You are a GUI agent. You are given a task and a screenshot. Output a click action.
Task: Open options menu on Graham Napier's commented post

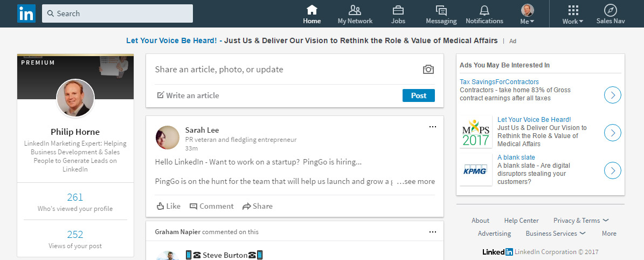coord(433,232)
